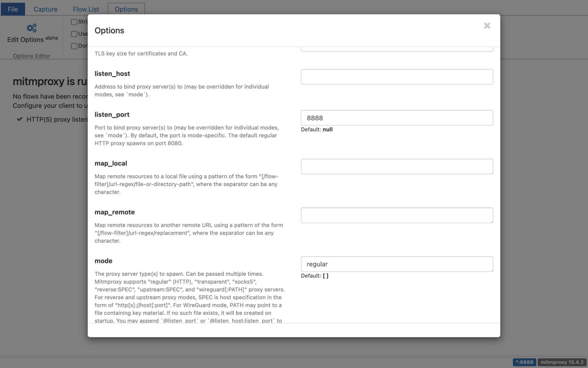Toggle the checkbox starting with 'Don'

74,46
